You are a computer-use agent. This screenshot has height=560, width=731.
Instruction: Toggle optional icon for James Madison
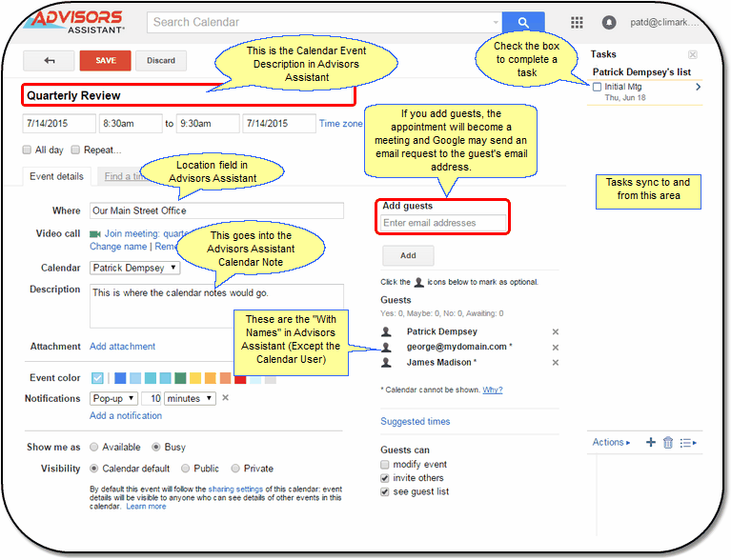point(386,363)
